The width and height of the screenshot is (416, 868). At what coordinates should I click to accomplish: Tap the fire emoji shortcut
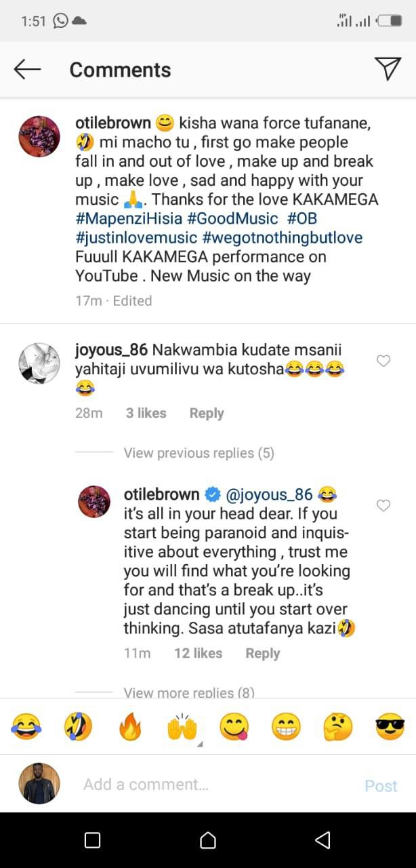(x=129, y=724)
